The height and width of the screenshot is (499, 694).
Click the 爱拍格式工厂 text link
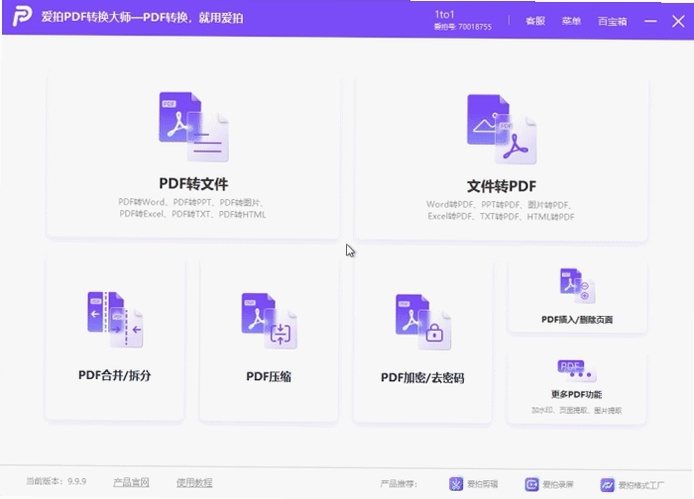(x=641, y=485)
